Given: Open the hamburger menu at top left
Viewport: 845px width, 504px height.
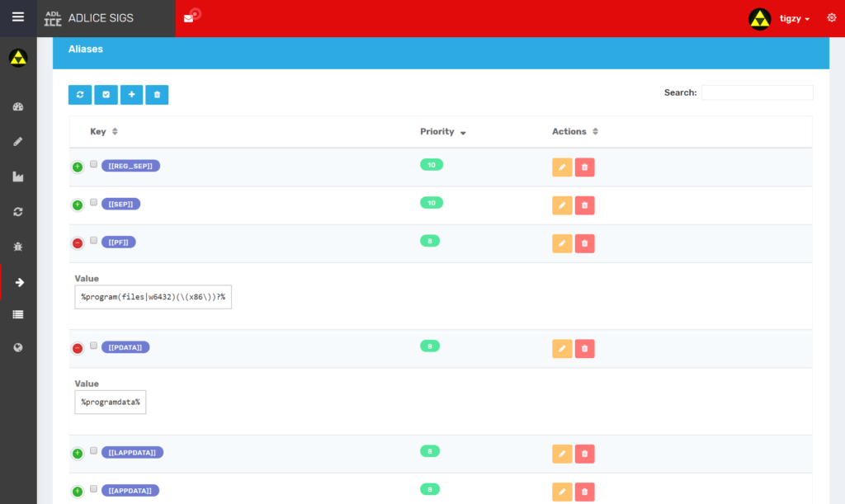Looking at the screenshot, I should click(x=18, y=17).
